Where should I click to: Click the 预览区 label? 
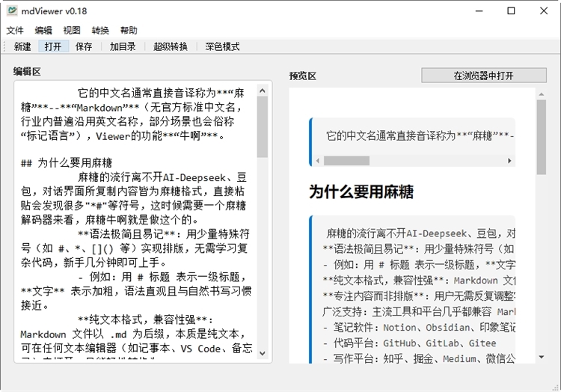[x=303, y=76]
